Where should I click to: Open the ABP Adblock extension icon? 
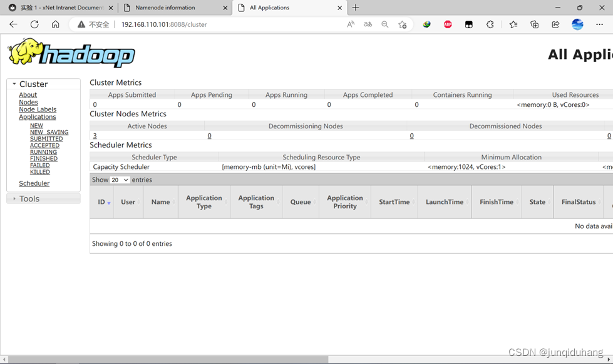tap(448, 24)
